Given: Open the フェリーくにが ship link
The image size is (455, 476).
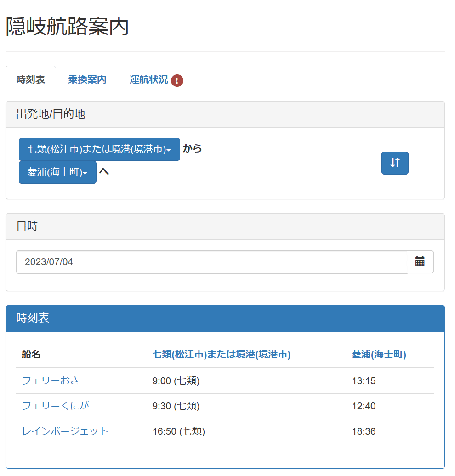Looking at the screenshot, I should [x=56, y=406].
